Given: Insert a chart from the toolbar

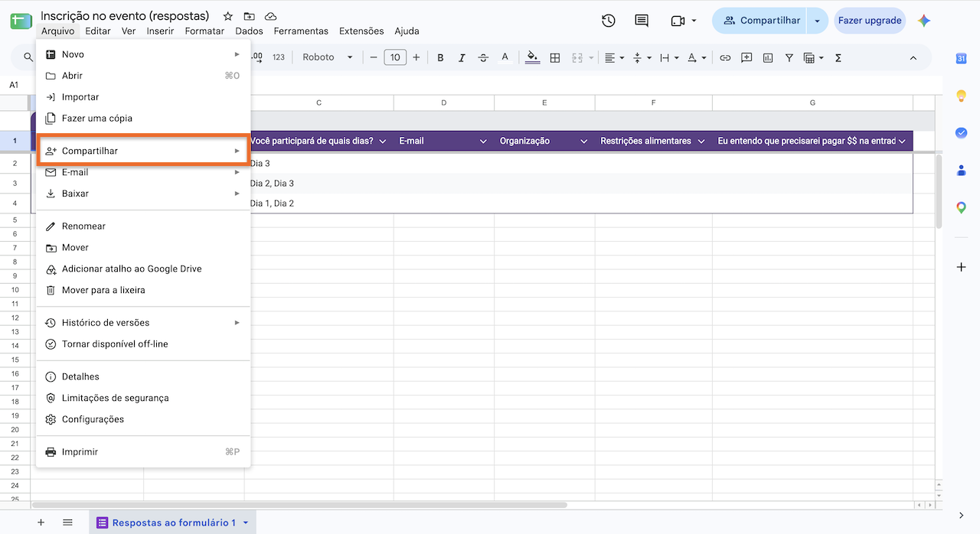Looking at the screenshot, I should (768, 57).
